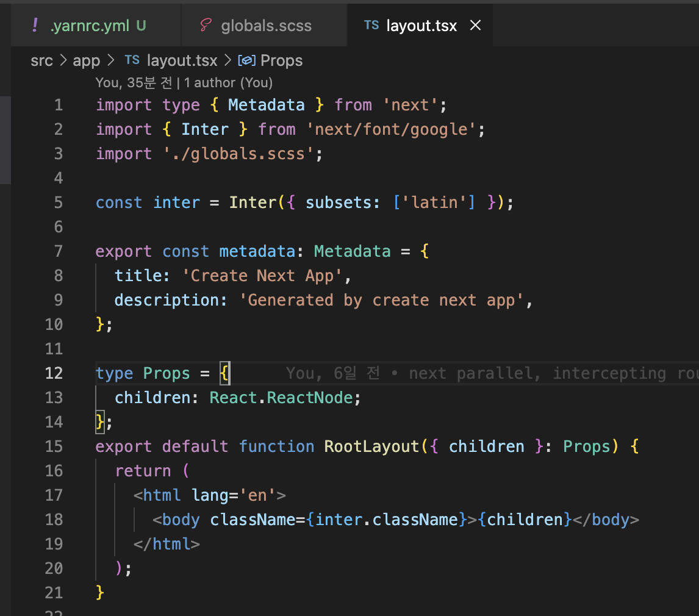The image size is (699, 616).
Task: Click the git blame annotation on line 12
Action: pos(492,373)
